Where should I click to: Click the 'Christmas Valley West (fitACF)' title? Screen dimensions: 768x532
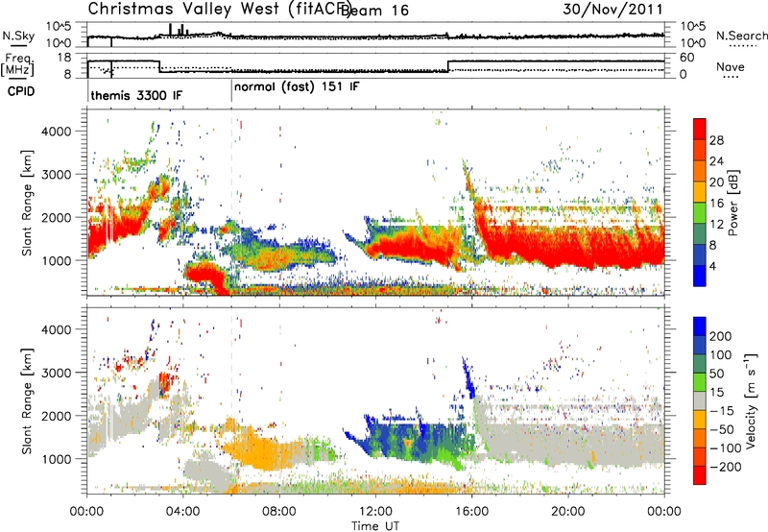[x=219, y=9]
